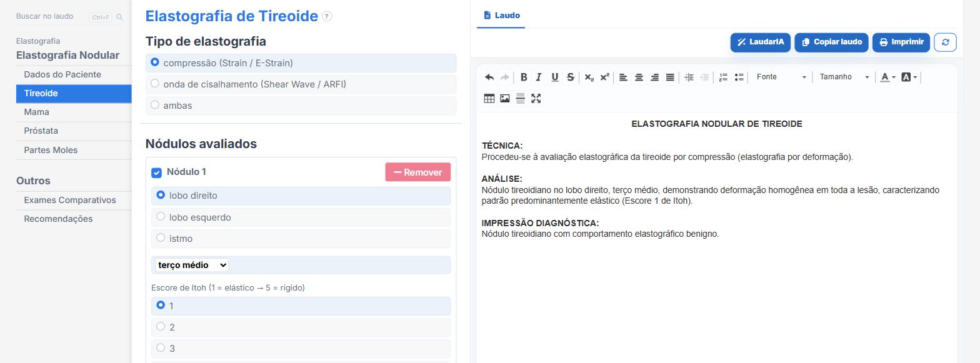Open Partes Moles in the sidebar
This screenshot has height=363, width=980.
click(74, 150)
